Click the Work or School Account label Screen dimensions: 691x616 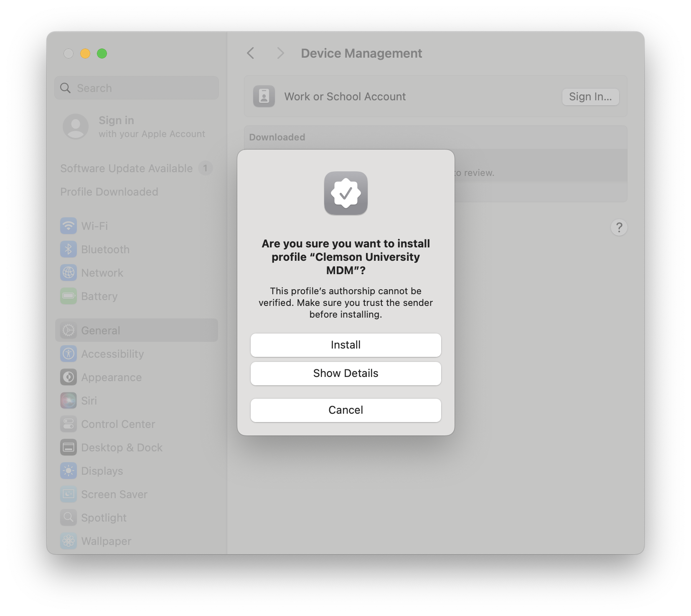pyautogui.click(x=345, y=97)
